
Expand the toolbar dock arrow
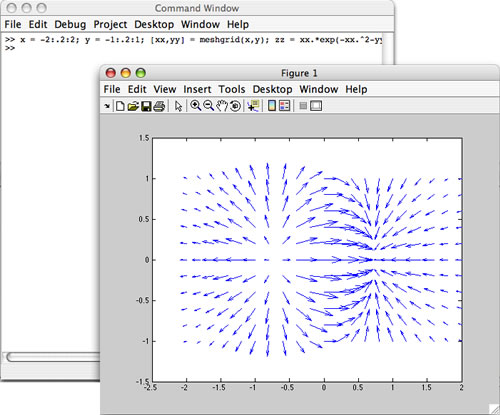tap(107, 106)
